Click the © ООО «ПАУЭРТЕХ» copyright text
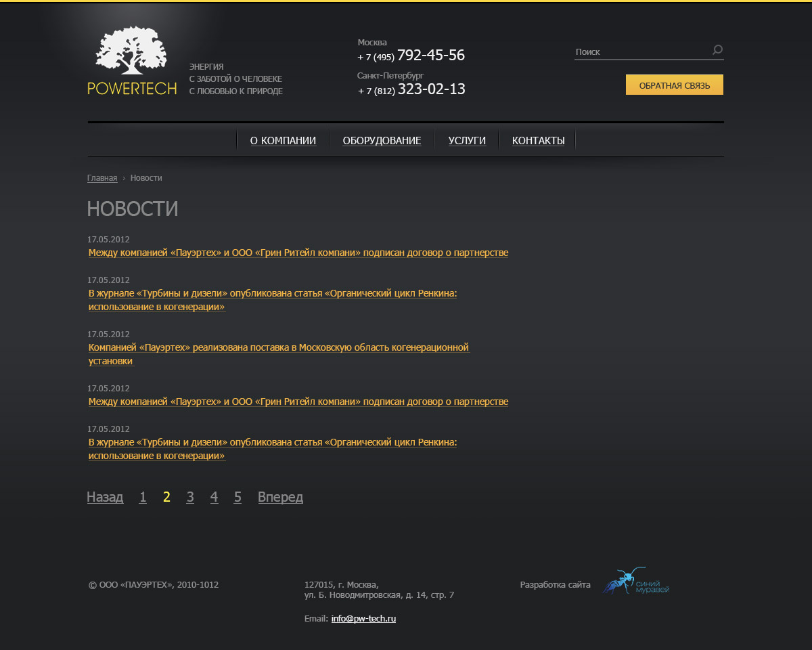 click(x=154, y=585)
